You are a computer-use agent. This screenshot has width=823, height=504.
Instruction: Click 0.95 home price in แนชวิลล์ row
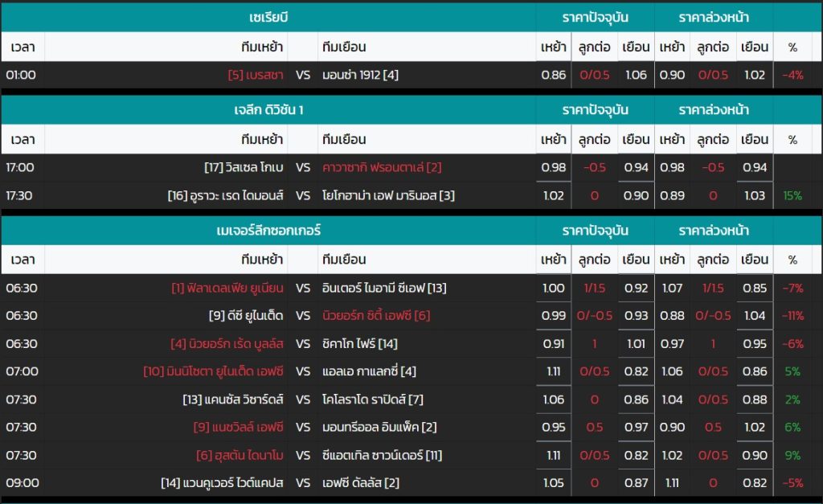(x=554, y=427)
